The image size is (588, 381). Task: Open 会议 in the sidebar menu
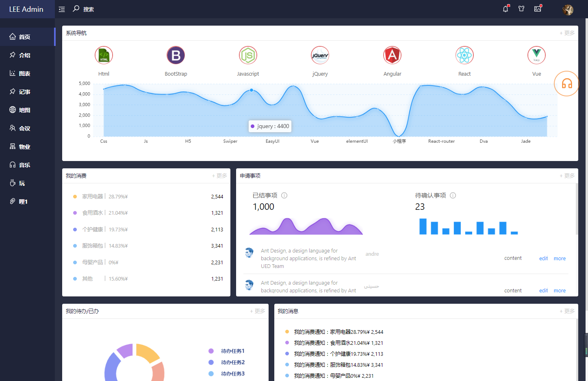(27, 128)
